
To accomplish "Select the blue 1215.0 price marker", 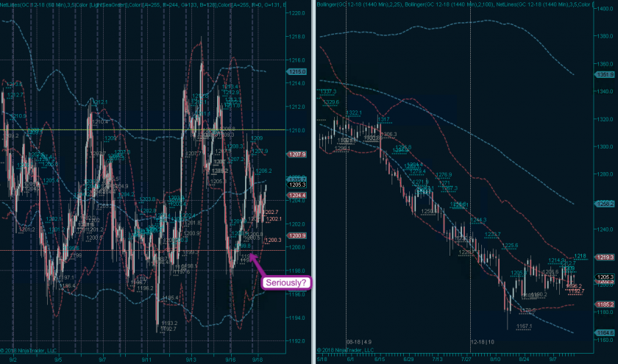I will click(x=296, y=72).
